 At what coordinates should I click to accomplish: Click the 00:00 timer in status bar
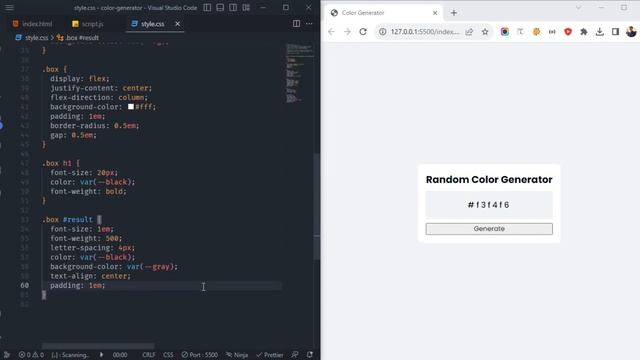120,355
